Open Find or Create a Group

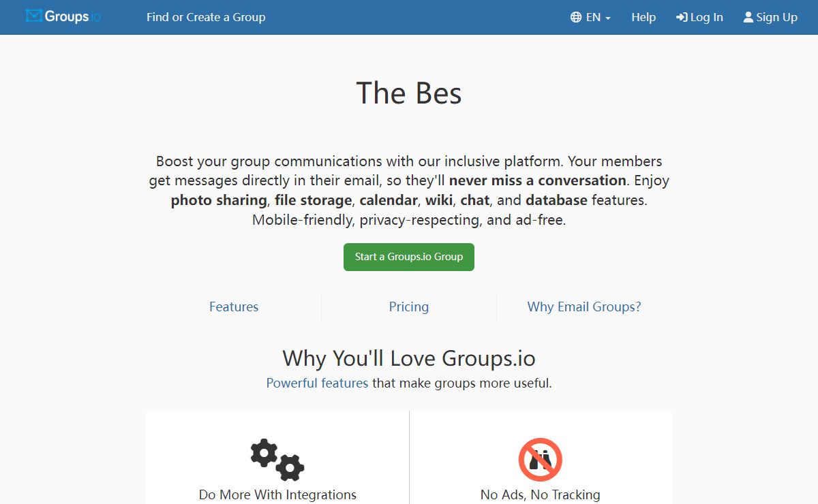tap(206, 18)
